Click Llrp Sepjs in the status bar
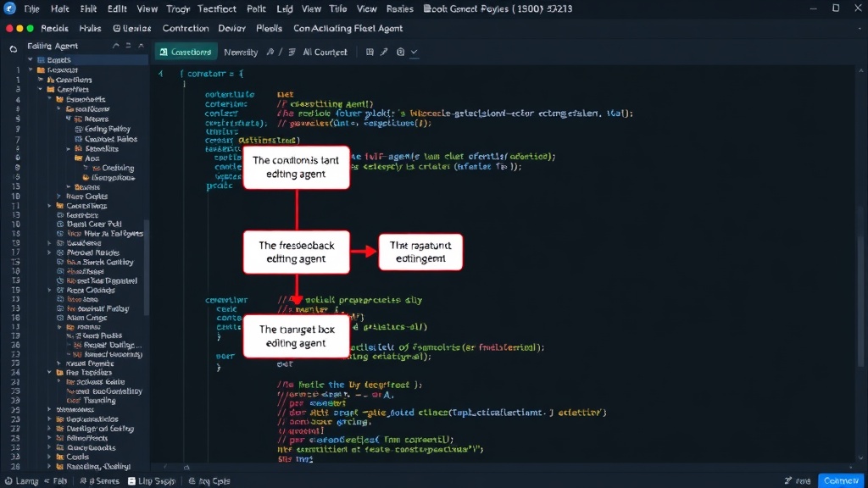This screenshot has width=868, height=488. (157, 481)
